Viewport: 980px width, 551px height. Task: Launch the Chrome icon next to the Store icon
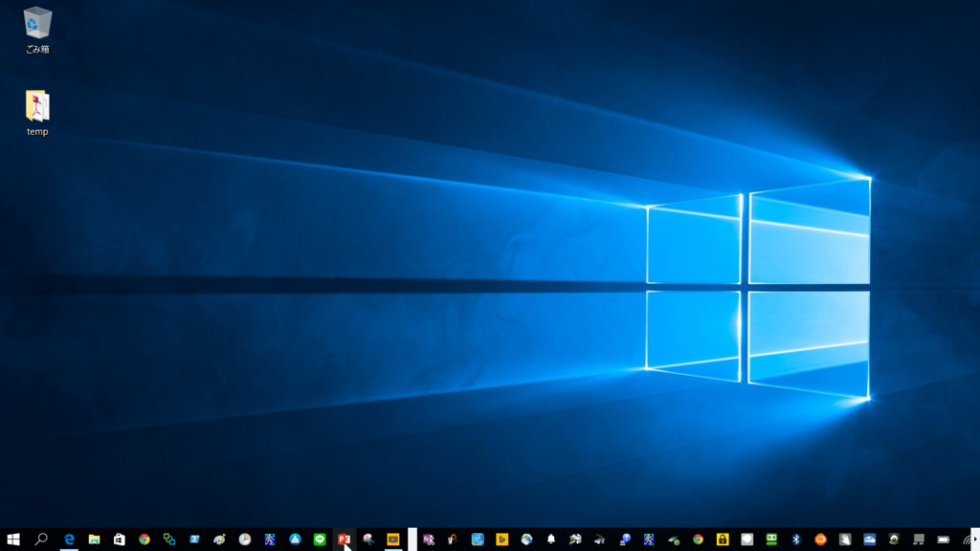click(144, 540)
